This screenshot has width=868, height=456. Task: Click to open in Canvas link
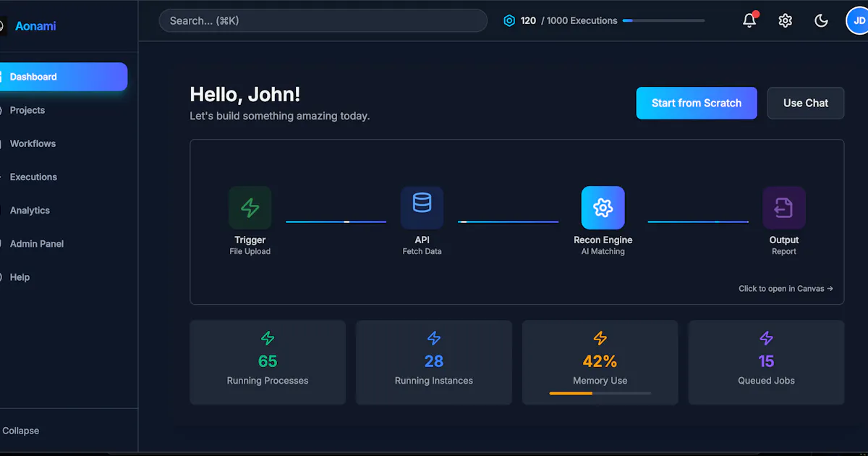(786, 288)
